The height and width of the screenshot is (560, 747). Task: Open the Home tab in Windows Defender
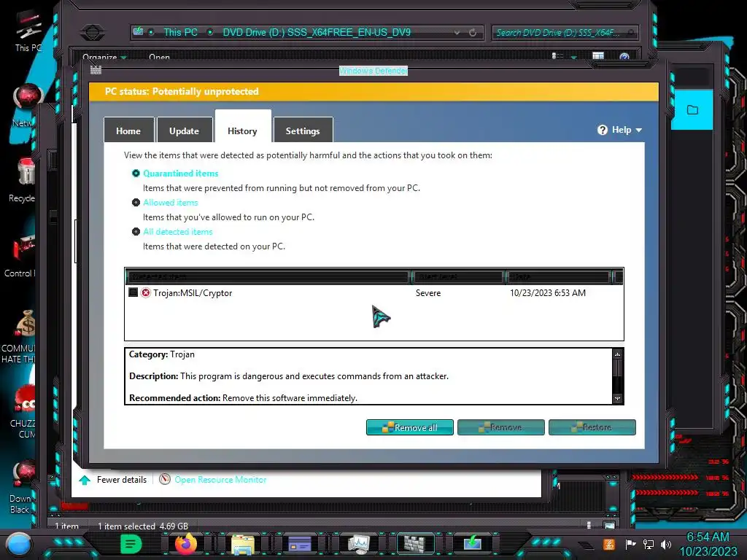pyautogui.click(x=128, y=131)
